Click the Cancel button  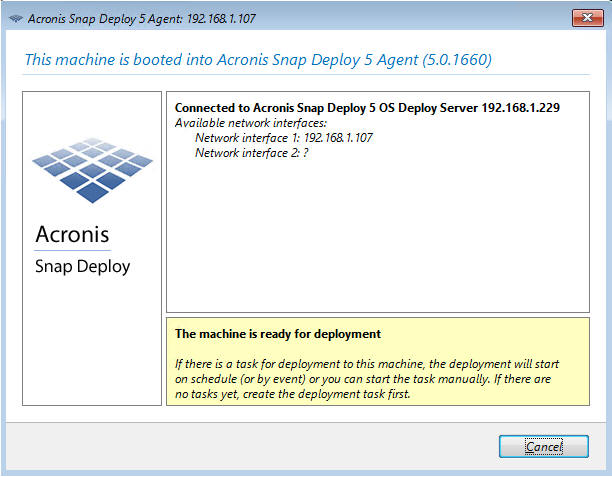click(543, 446)
